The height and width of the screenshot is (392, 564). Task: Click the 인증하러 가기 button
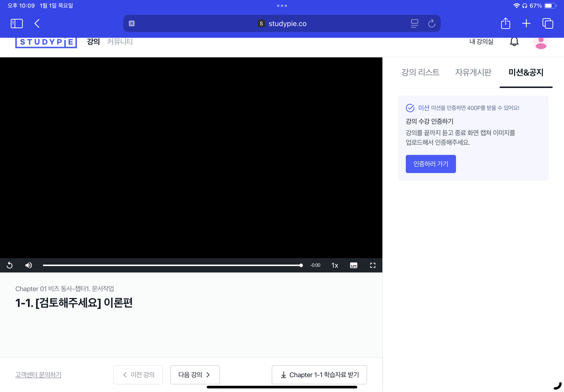tap(431, 164)
